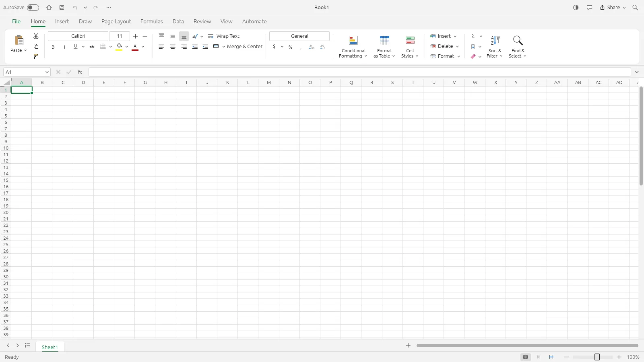
Task: Open Find & Select dropdown
Action: 518,47
